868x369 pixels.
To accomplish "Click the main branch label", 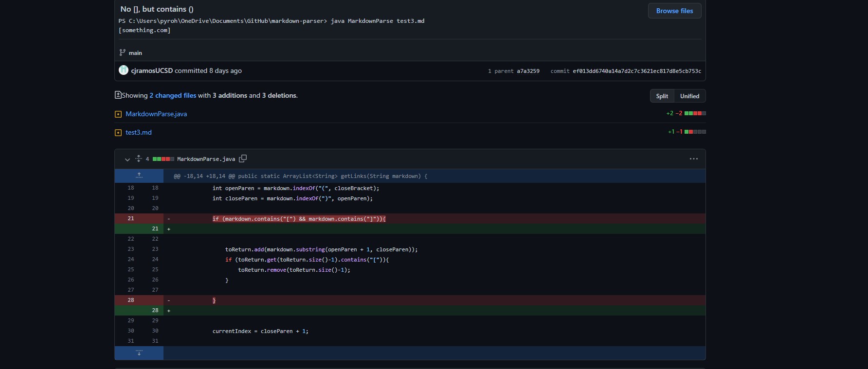I will tap(135, 53).
